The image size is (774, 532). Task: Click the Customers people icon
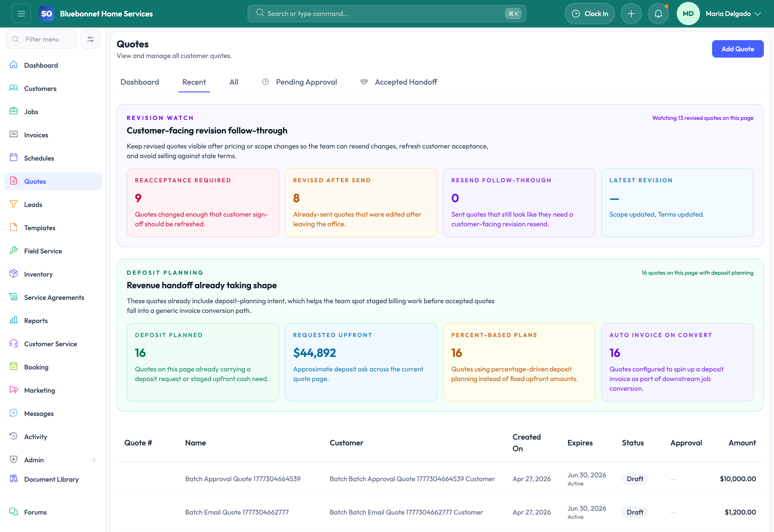(x=14, y=88)
